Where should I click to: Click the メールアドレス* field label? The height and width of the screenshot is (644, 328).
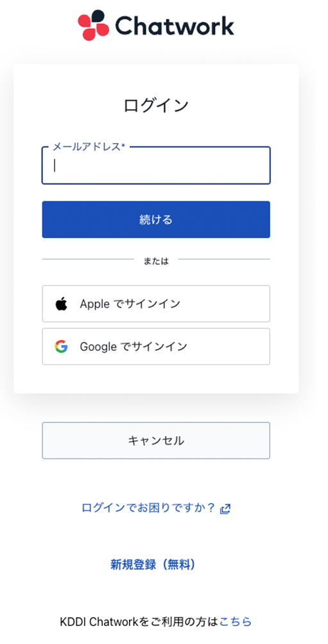pyautogui.click(x=89, y=147)
